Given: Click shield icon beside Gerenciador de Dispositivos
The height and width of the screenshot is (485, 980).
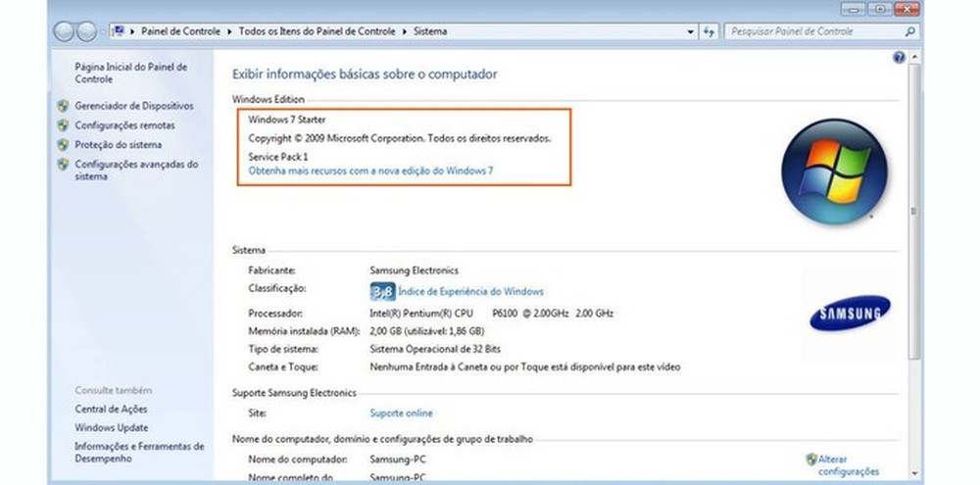Looking at the screenshot, I should [x=63, y=106].
